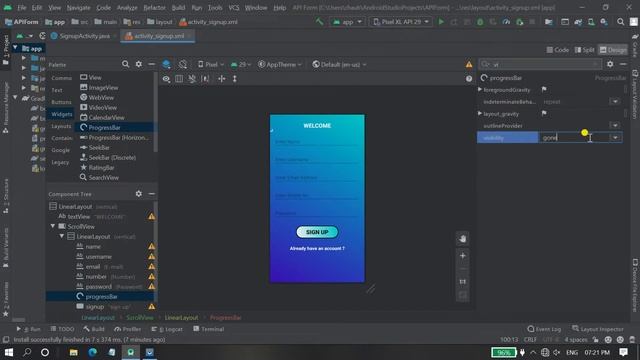Open Pixel XL API 29 device selector
Viewport: 640px width, 360px height.
point(400,22)
